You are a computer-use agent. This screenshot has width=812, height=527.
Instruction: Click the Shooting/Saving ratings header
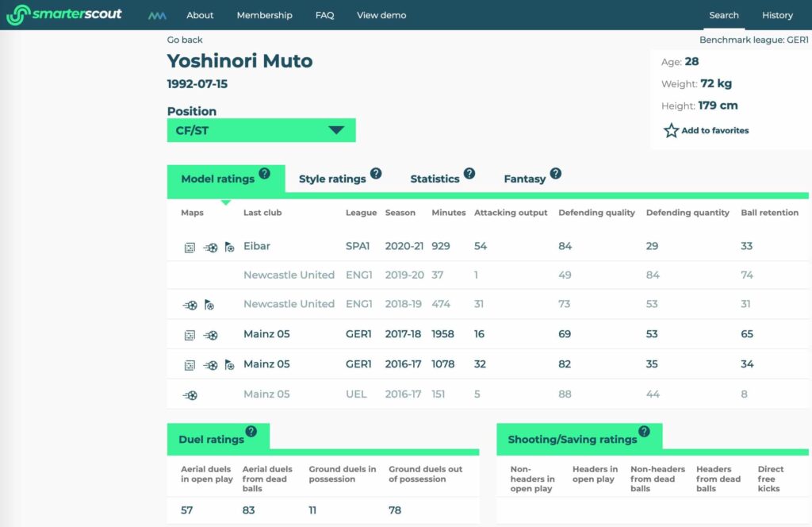(x=573, y=440)
